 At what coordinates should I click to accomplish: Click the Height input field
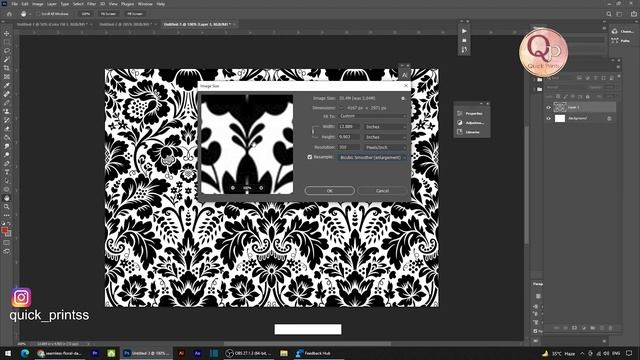[x=349, y=137]
